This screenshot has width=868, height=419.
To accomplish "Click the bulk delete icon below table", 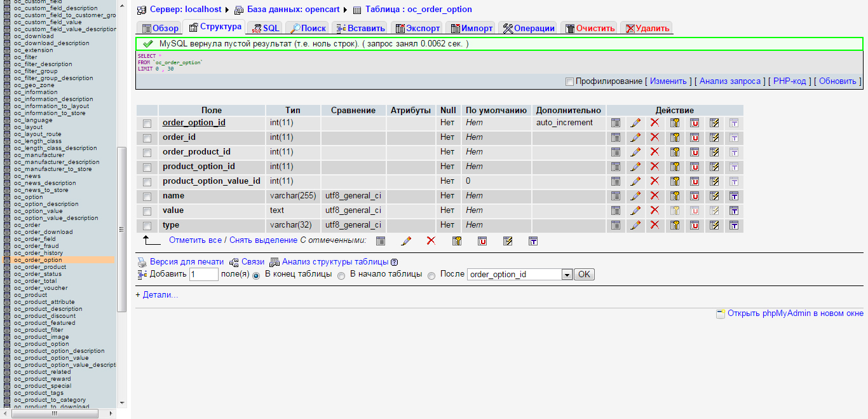I will (x=431, y=240).
